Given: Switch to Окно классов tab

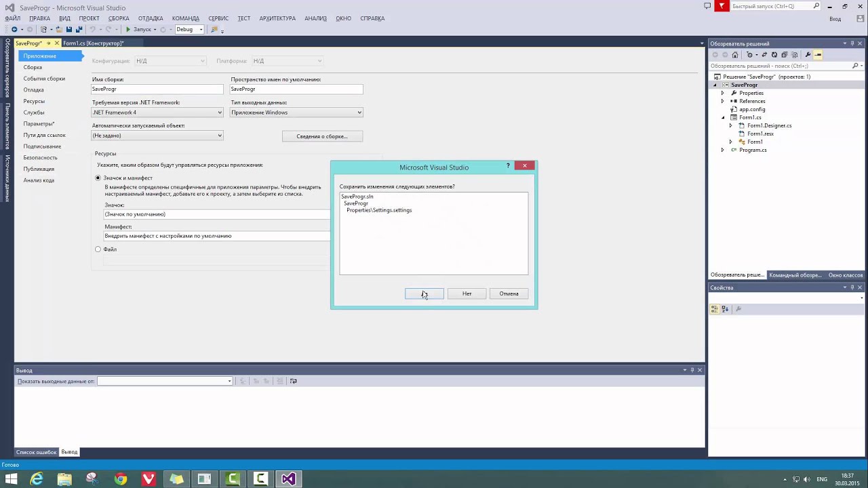Looking at the screenshot, I should click(846, 275).
